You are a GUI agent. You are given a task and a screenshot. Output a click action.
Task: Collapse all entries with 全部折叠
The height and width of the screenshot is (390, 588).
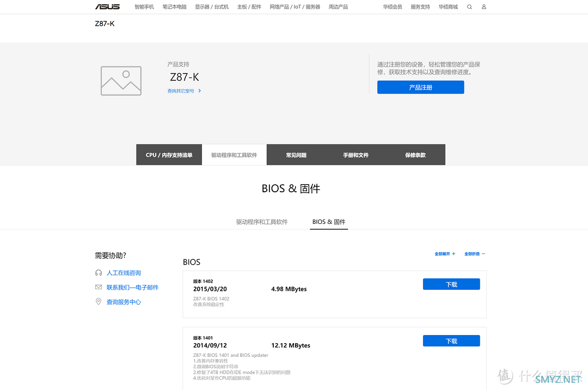[x=475, y=254]
